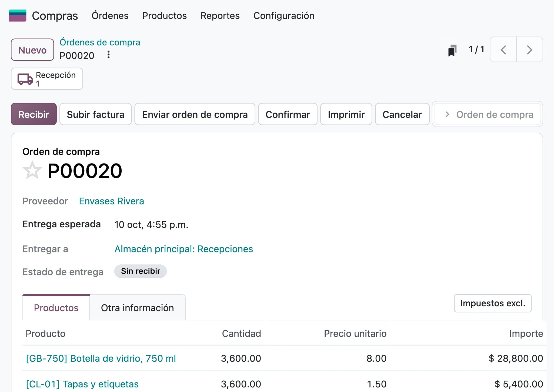
Task: Click the Imprimir button
Action: tap(346, 114)
